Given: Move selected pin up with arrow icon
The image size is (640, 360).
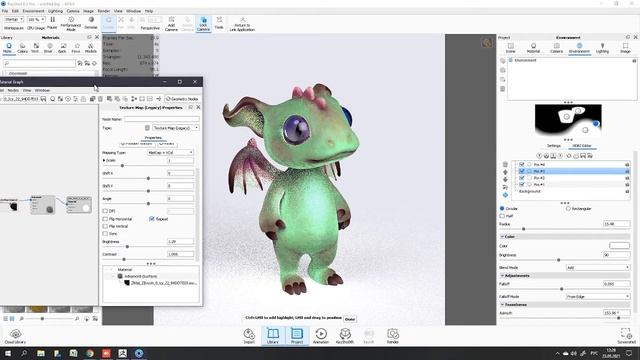Looking at the screenshot, I should [505, 172].
